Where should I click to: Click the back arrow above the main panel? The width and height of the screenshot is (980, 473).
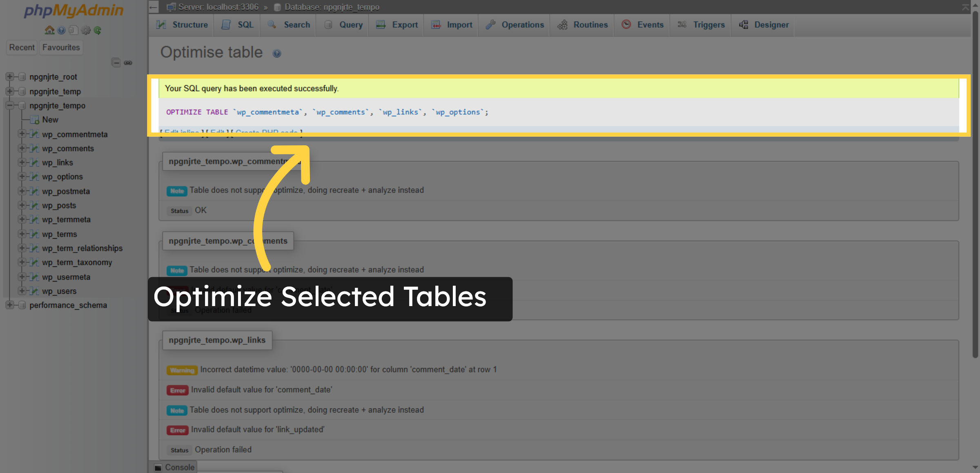153,7
